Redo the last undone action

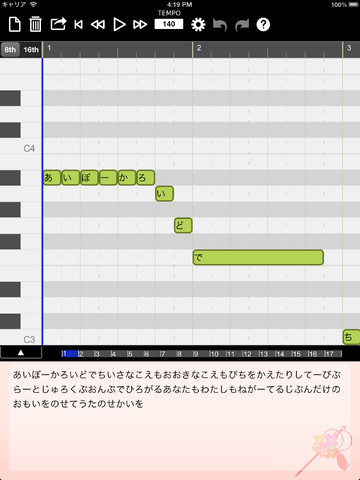click(x=242, y=25)
